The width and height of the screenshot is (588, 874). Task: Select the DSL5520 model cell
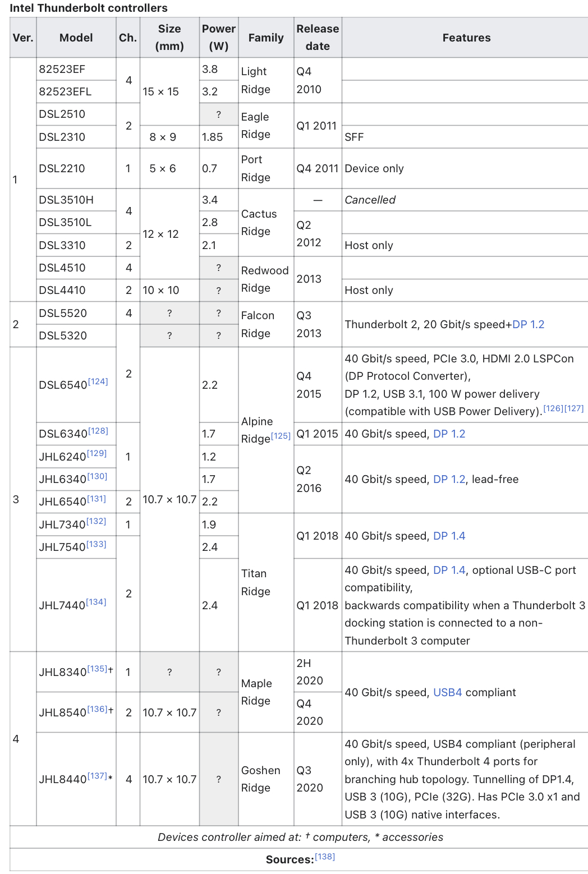(76, 313)
